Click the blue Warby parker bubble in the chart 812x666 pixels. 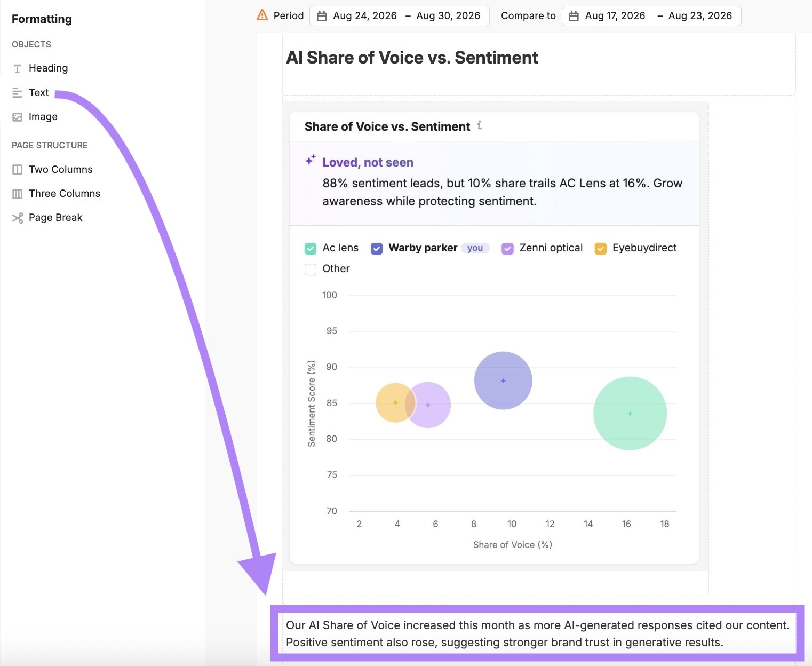click(x=503, y=380)
